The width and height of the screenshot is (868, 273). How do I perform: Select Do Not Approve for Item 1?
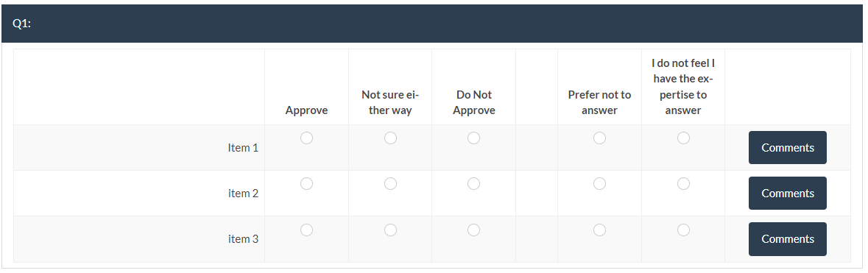(x=473, y=138)
